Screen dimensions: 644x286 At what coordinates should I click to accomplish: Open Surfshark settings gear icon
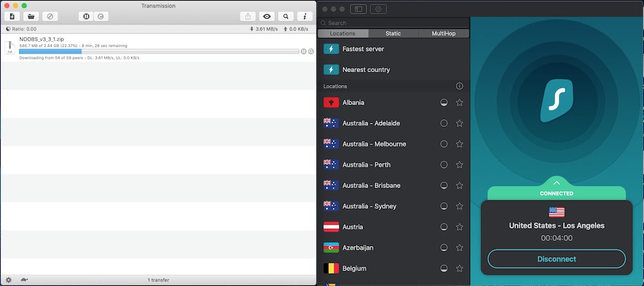[x=378, y=9]
